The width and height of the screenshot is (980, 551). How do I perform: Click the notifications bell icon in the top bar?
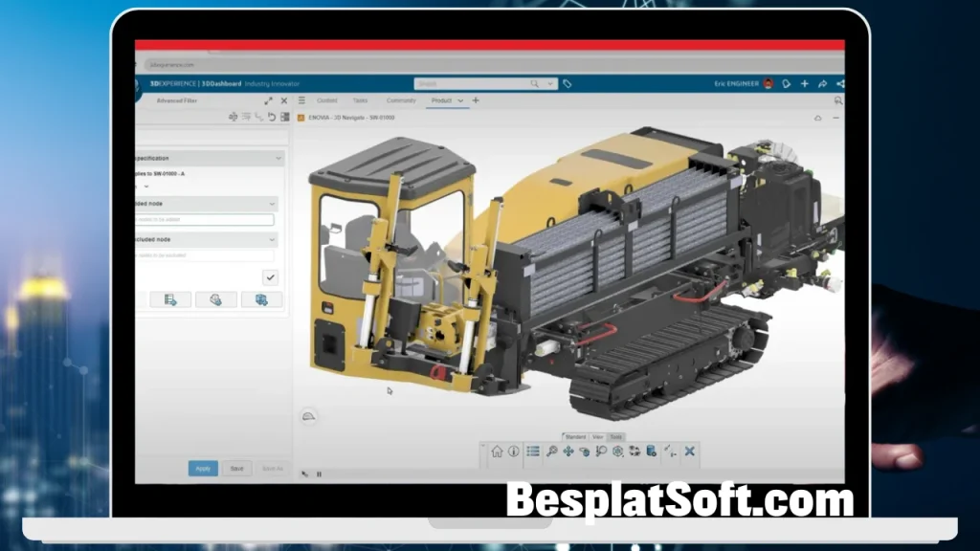pos(786,84)
